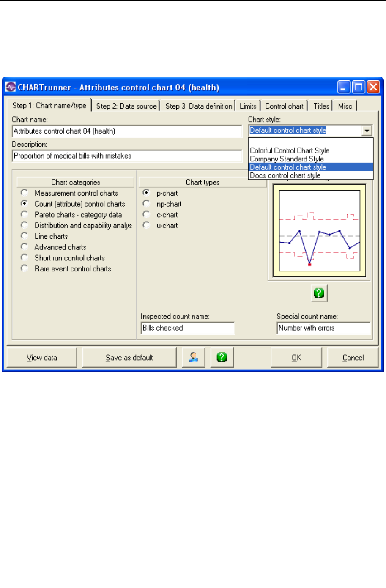Screen dimensions: 386x588
Task: Click the Chart types column header
Action: (x=203, y=182)
